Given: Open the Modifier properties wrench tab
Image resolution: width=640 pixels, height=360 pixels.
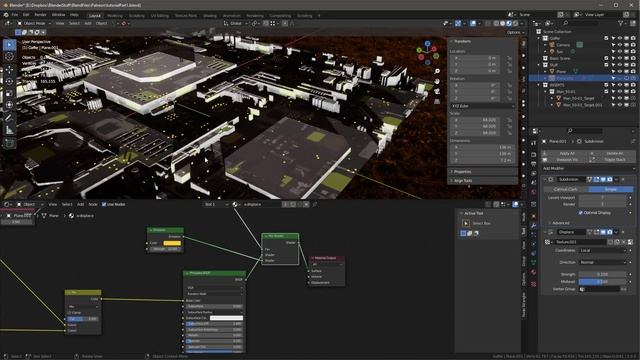Looking at the screenshot, I should (x=533, y=225).
